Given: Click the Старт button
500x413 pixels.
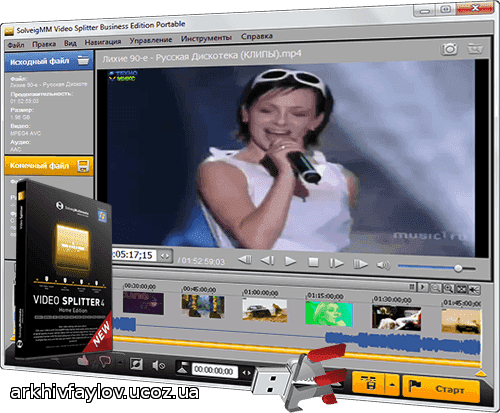Looking at the screenshot, I should click(441, 388).
